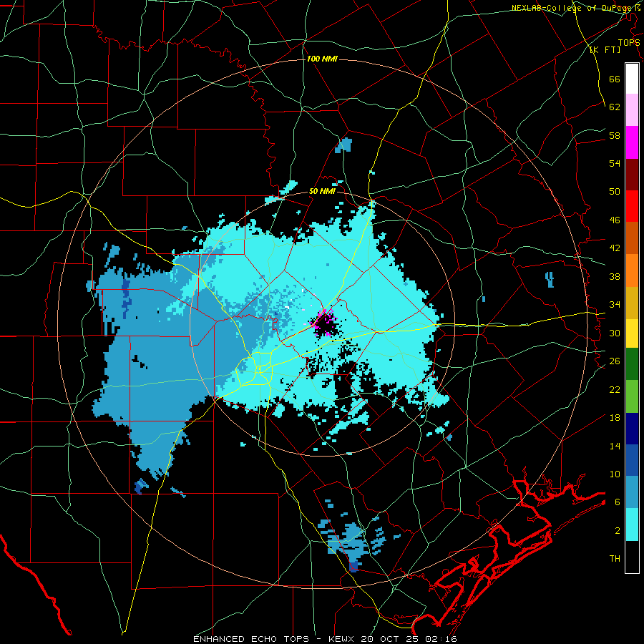The width and height of the screenshot is (644, 644).
Task: Click the isolated blue echo north of 50 NMI ring
Action: pyautogui.click(x=343, y=145)
